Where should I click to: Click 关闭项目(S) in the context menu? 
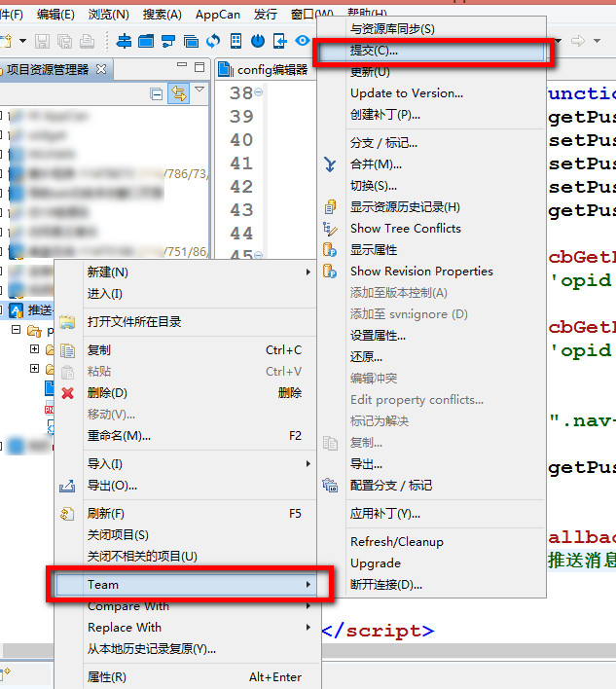[x=186, y=535]
